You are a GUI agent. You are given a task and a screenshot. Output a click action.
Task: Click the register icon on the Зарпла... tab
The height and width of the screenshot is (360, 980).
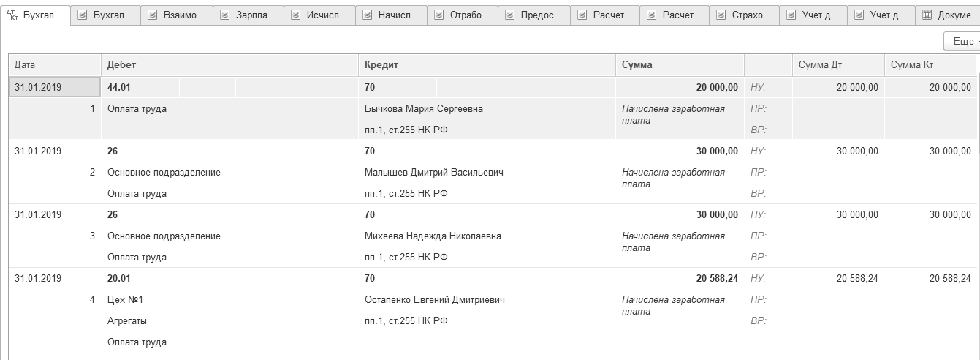click(x=224, y=15)
